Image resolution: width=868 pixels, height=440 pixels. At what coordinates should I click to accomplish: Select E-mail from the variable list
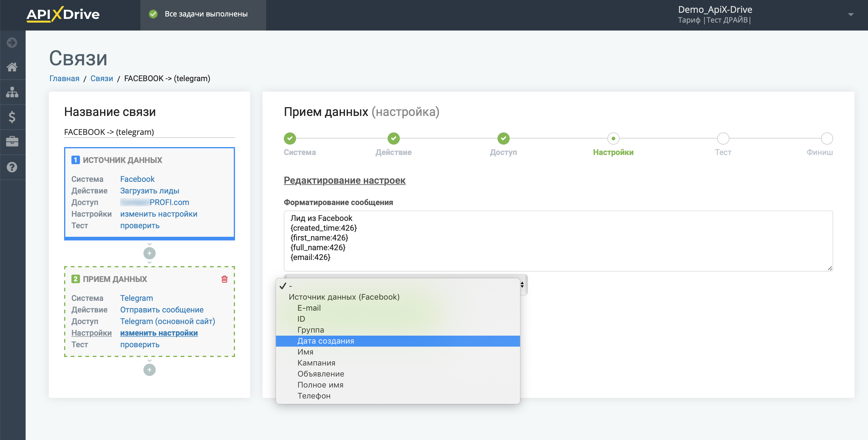[398, 308]
